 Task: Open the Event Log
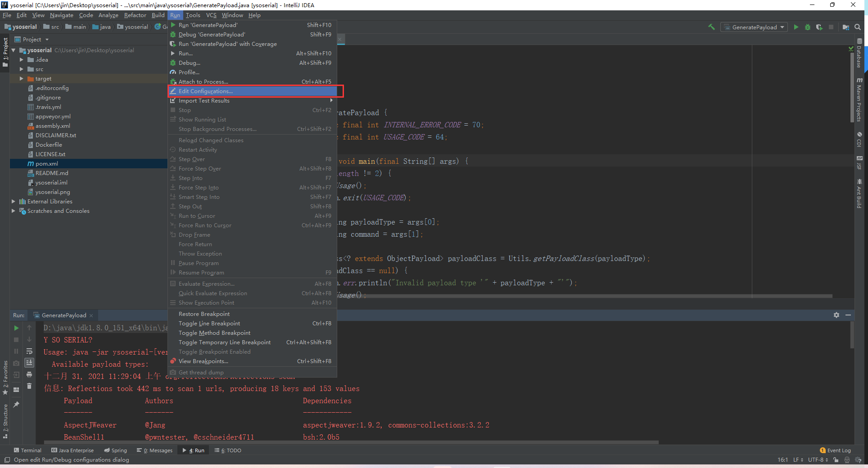pos(836,450)
